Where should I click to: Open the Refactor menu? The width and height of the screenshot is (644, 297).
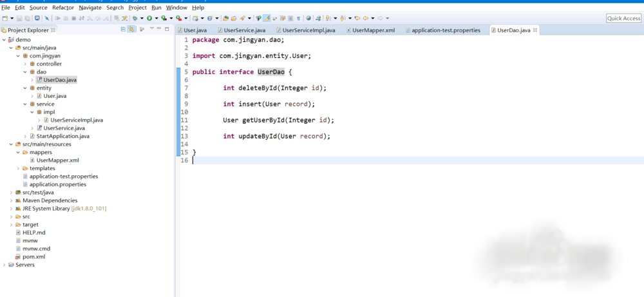63,8
